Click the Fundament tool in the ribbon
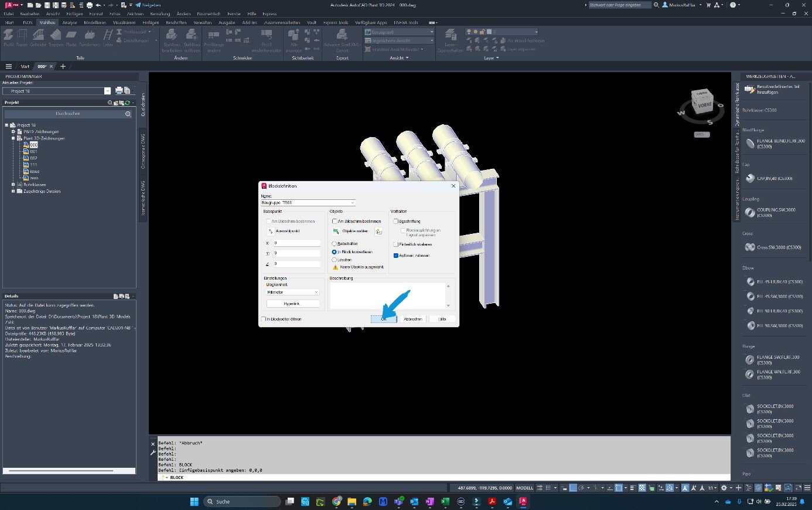Screen dimensions: 812x510 tap(90, 38)
